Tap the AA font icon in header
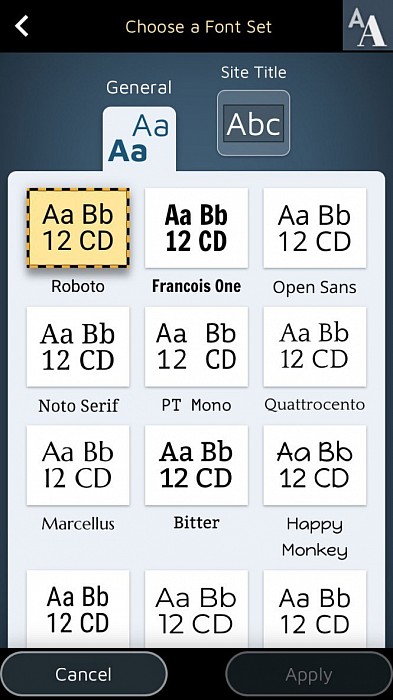The height and width of the screenshot is (700, 393). tap(368, 25)
